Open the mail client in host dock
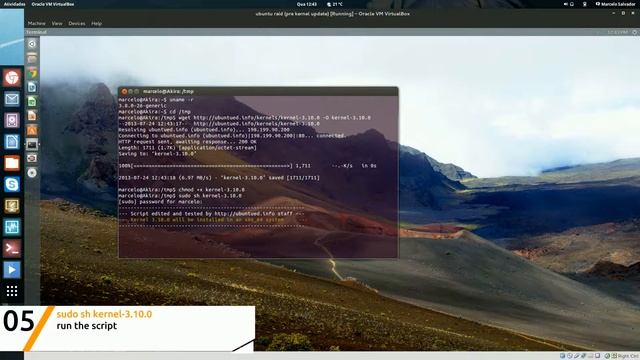Screen dimensions: 640x360 12,99
